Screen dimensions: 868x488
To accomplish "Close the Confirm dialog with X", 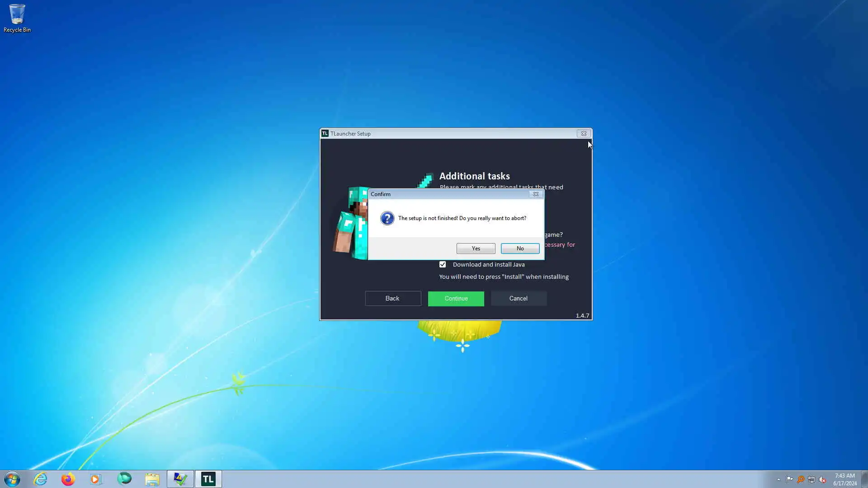I will [536, 194].
